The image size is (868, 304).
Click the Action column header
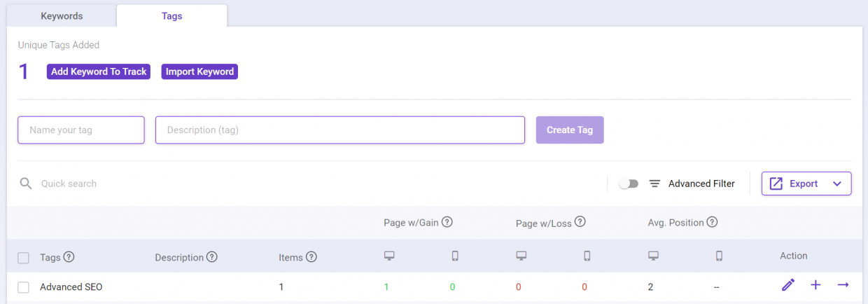794,256
